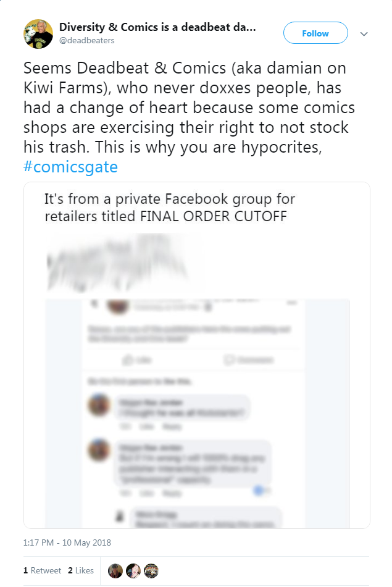Open the third liker's avatar
The image size is (392, 587).
[x=151, y=570]
